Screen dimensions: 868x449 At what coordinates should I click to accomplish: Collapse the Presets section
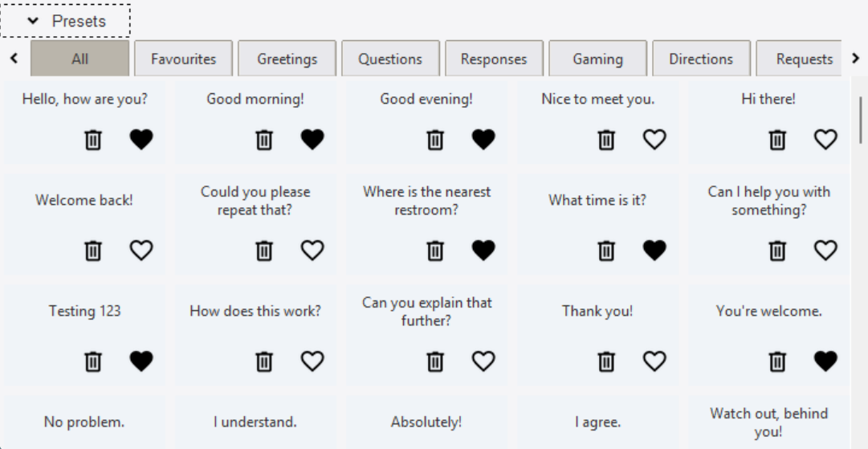(x=65, y=21)
